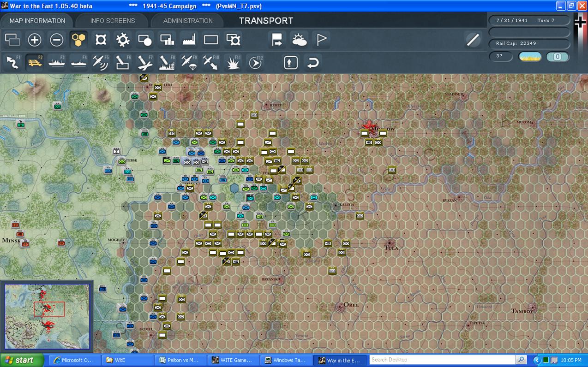Screen dimensions: 588x367
Task: Open the Map Information tab
Action: click(x=37, y=21)
